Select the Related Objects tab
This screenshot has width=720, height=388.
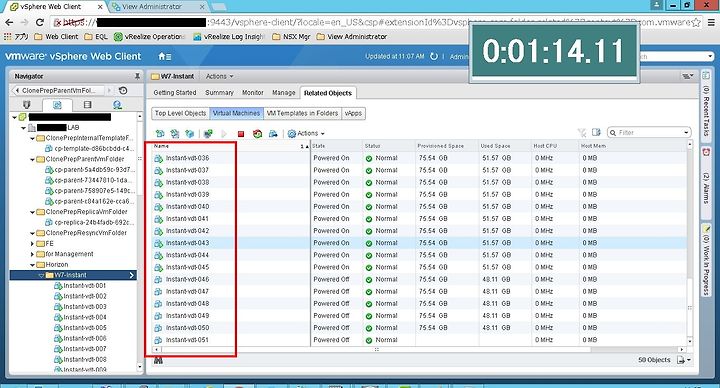pyautogui.click(x=328, y=93)
